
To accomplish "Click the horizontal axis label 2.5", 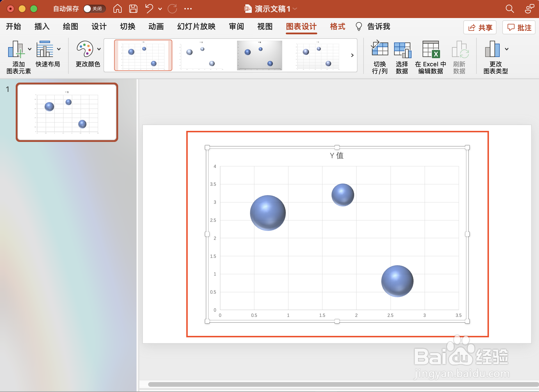I will click(x=390, y=315).
